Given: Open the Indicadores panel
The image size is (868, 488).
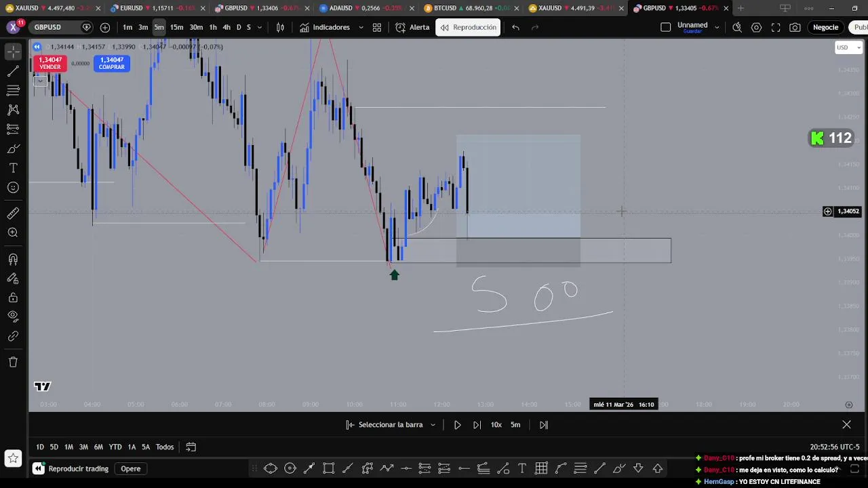Looking at the screenshot, I should tap(325, 27).
